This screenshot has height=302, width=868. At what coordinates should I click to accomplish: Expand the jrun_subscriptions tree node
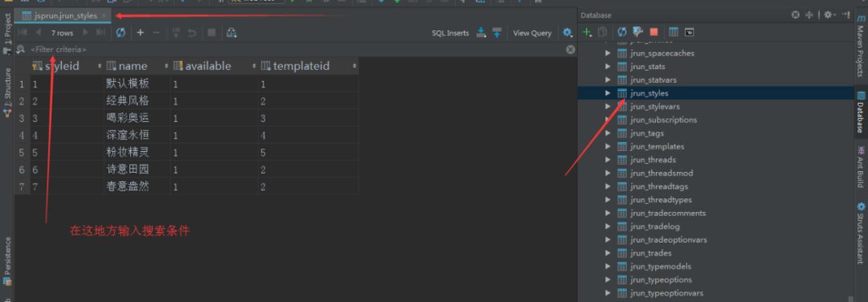click(x=608, y=120)
